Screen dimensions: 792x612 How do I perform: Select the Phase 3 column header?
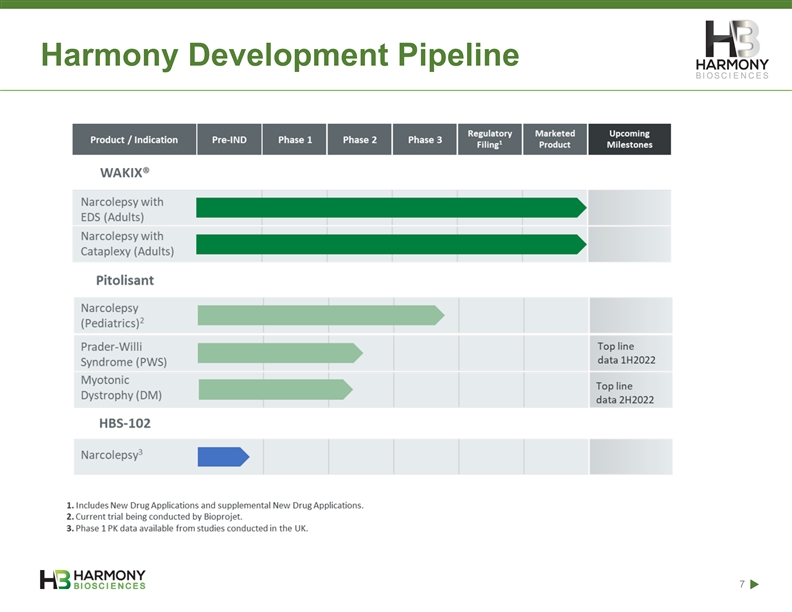(x=425, y=139)
